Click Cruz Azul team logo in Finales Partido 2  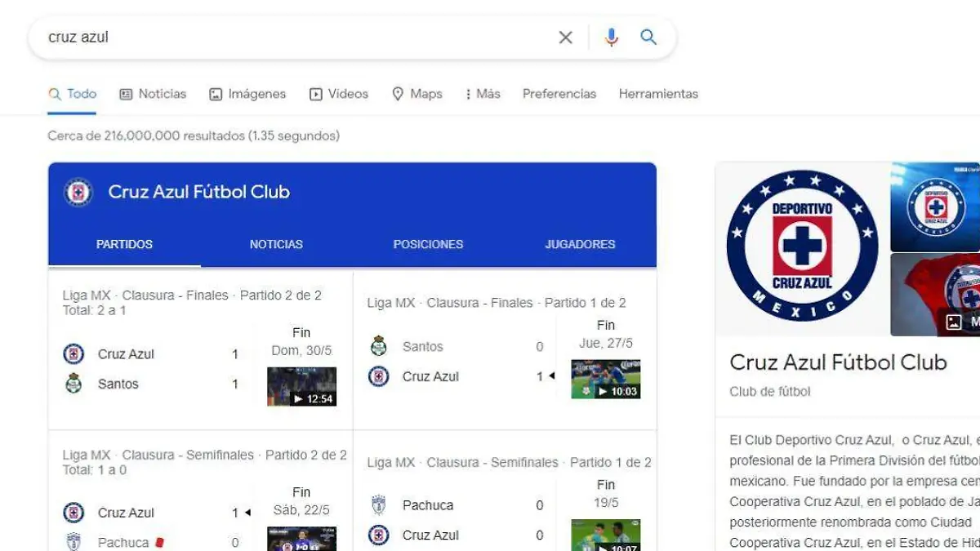pos(73,353)
